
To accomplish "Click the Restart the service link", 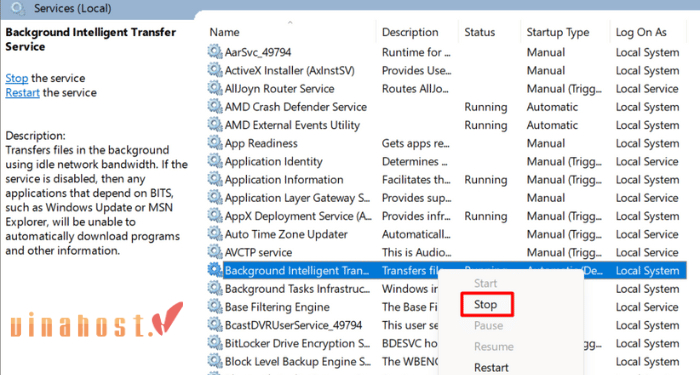I will tap(22, 93).
